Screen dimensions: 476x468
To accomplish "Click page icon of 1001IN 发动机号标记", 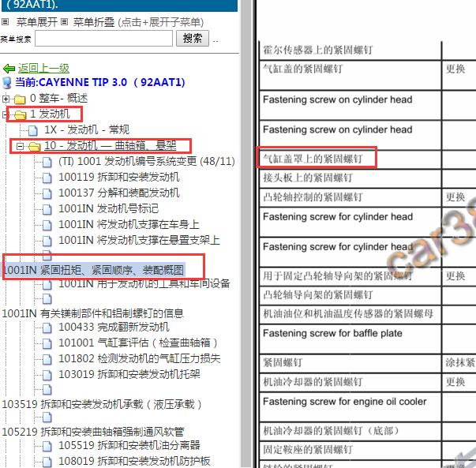I will coord(47,210).
